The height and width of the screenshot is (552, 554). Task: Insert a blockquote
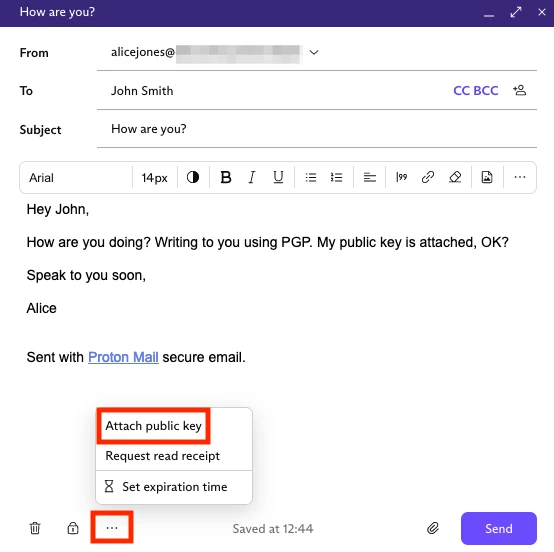(x=401, y=177)
